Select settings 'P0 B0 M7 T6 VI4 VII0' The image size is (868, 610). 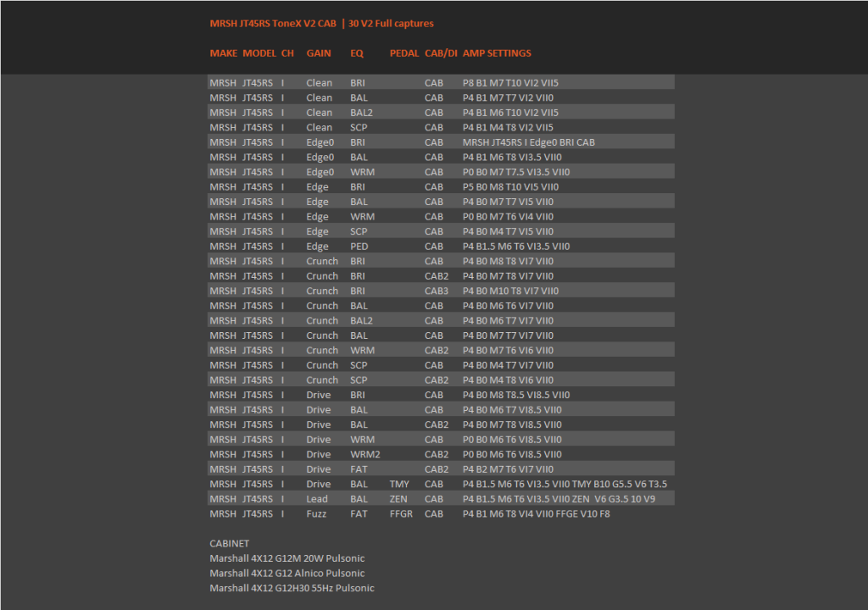(x=509, y=217)
